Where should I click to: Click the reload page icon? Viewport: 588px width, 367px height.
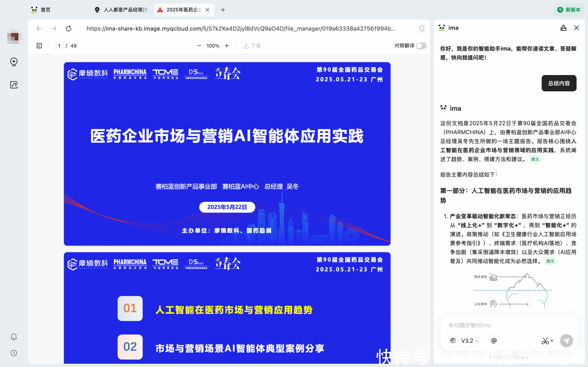click(x=68, y=29)
